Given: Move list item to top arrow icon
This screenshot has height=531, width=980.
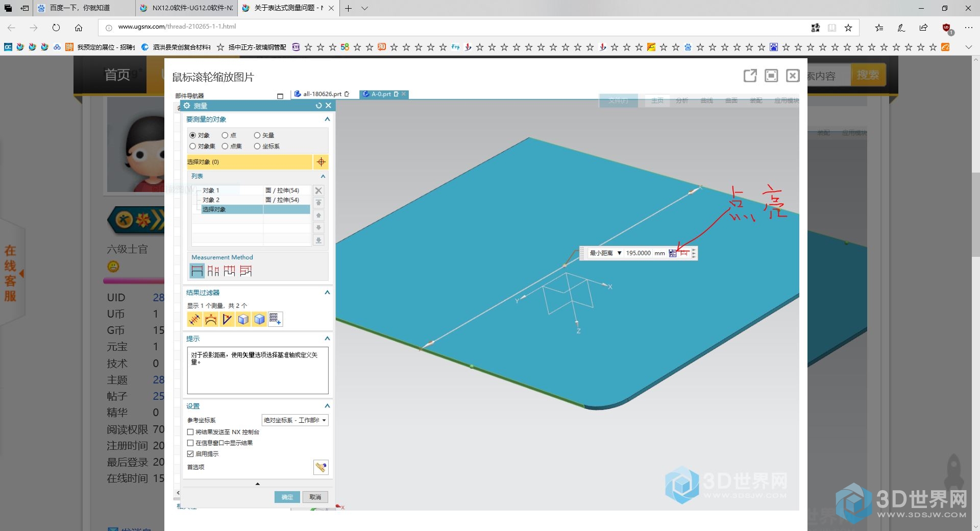Looking at the screenshot, I should click(318, 203).
